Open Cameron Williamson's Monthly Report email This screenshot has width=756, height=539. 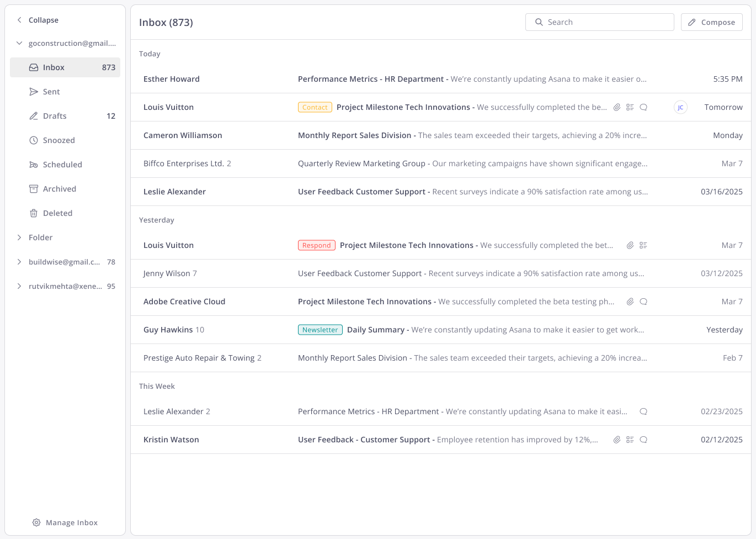click(441, 135)
